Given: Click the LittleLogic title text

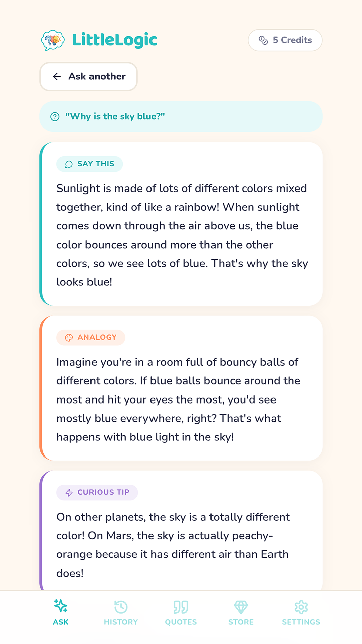Looking at the screenshot, I should 115,40.
